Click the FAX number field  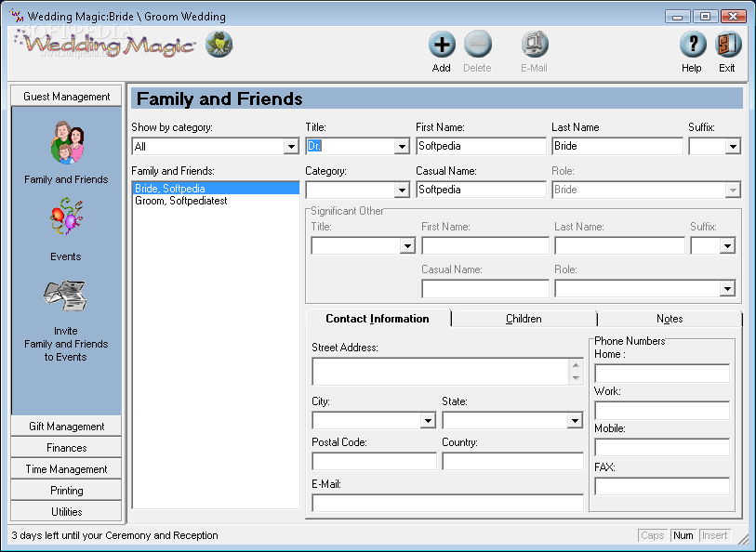[x=662, y=486]
